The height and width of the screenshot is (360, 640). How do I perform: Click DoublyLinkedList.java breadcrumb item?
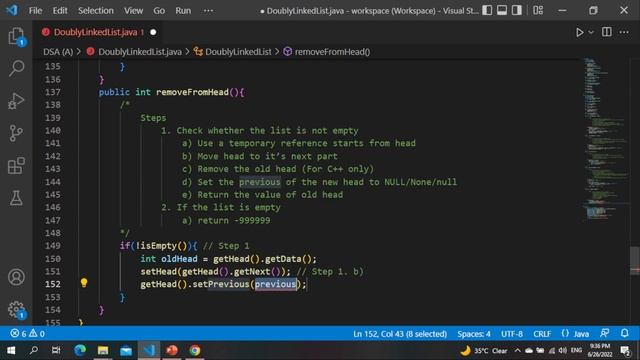click(140, 52)
